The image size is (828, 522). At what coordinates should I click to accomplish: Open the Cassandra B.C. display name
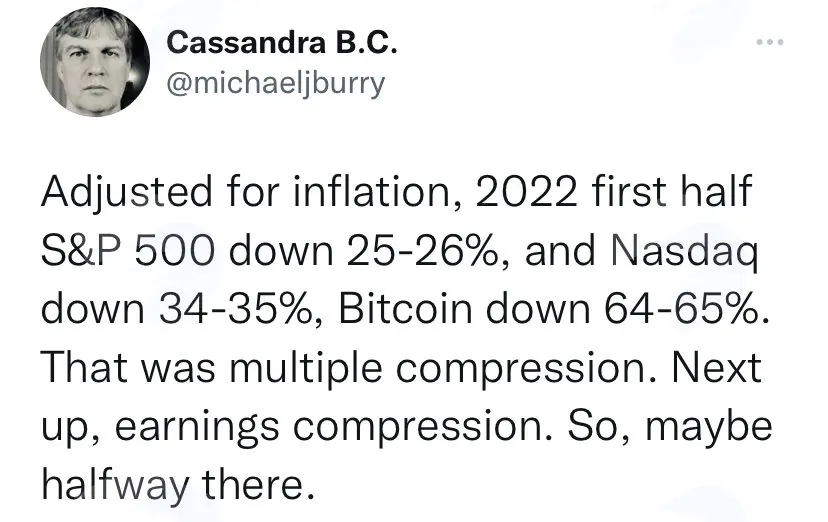pos(281,42)
